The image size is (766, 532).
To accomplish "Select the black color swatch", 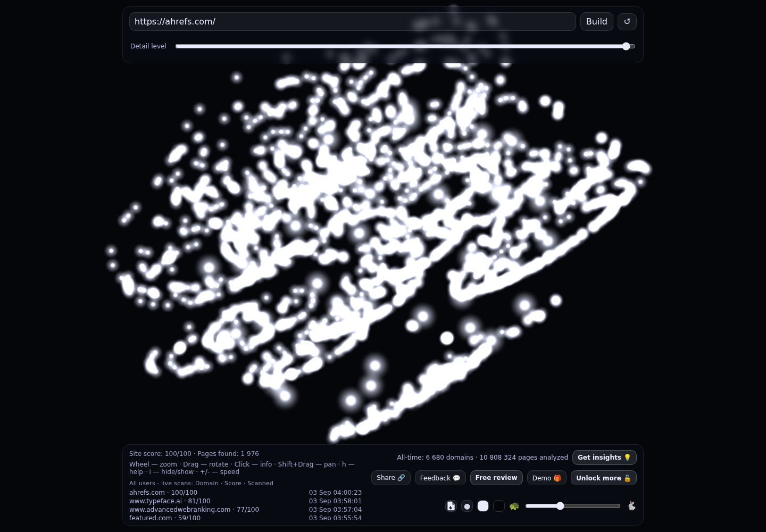I will 499,506.
